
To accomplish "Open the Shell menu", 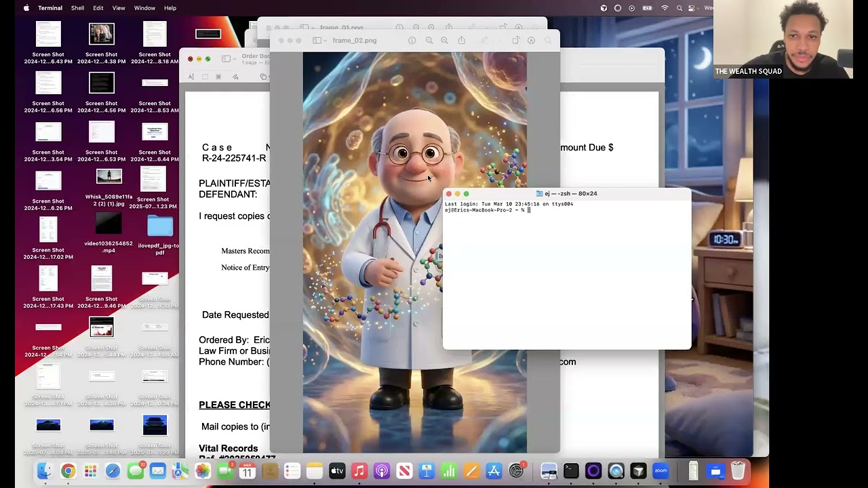I will click(x=77, y=8).
